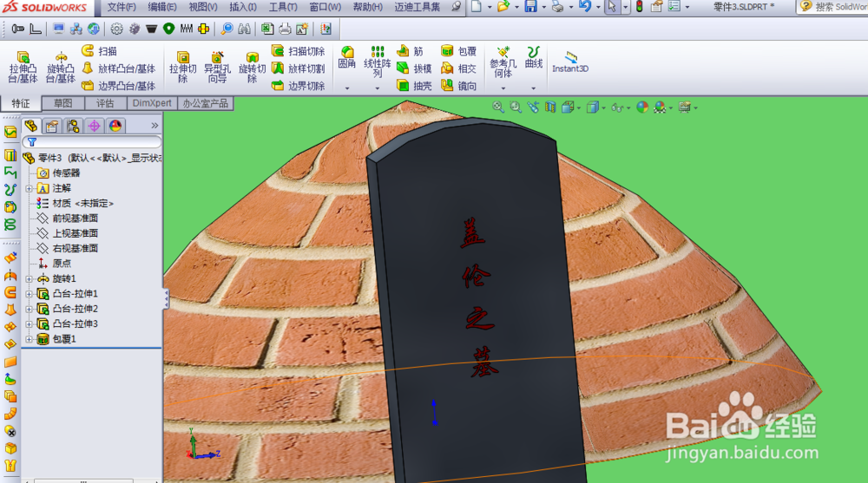
Task: Open the PropertyManager panel tab
Action: click(52, 126)
